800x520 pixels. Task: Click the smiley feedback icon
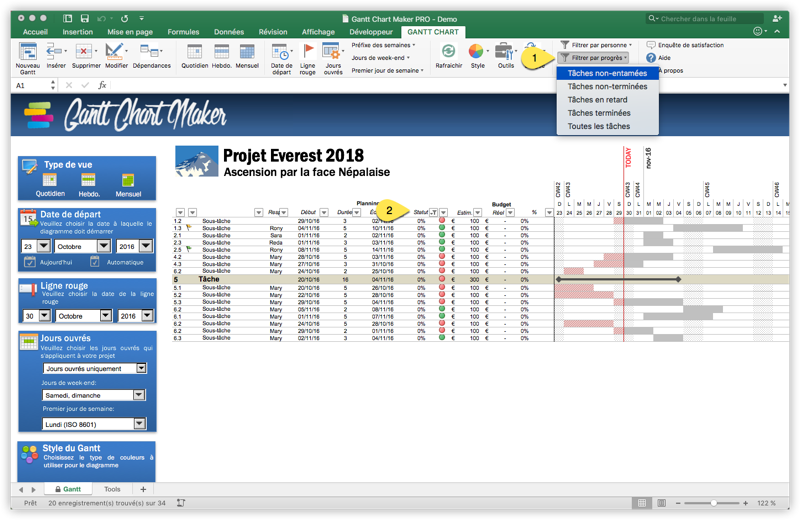[x=758, y=32]
